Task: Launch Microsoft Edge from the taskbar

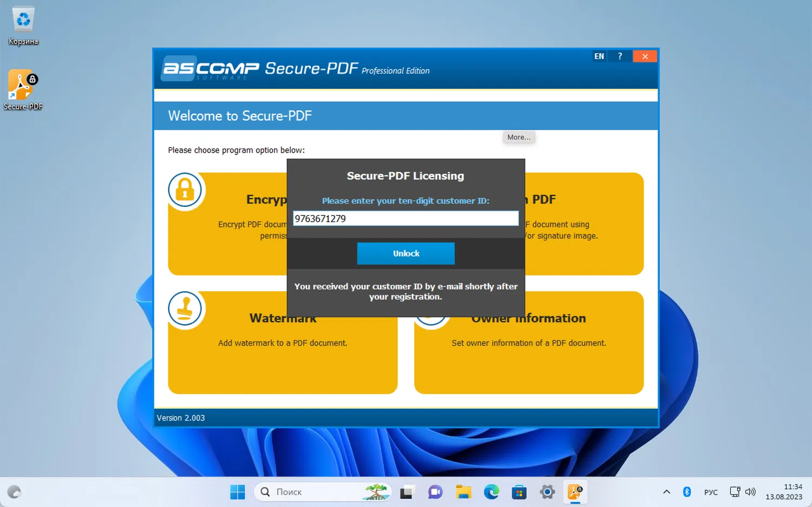Action: pos(492,492)
